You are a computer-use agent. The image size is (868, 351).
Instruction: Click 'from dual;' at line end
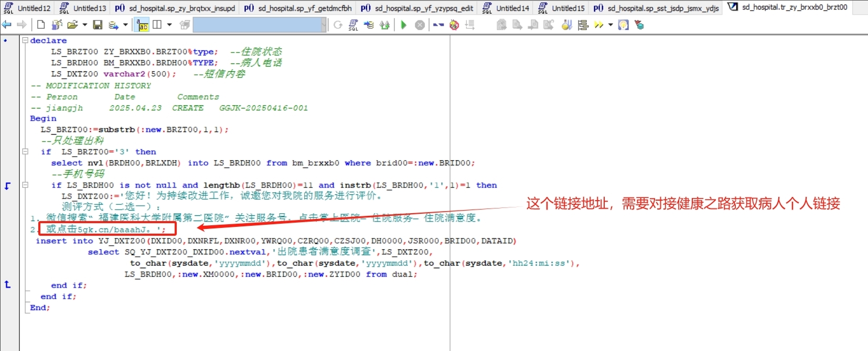(x=391, y=274)
